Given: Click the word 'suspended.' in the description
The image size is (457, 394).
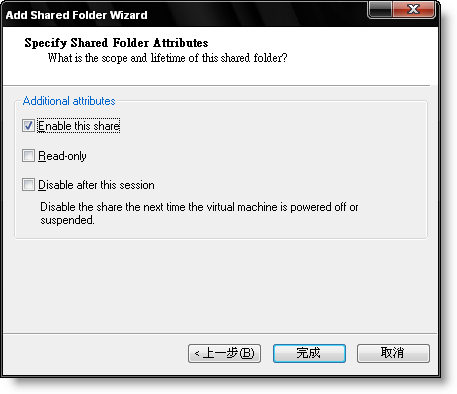Looking at the screenshot, I should 67,220.
